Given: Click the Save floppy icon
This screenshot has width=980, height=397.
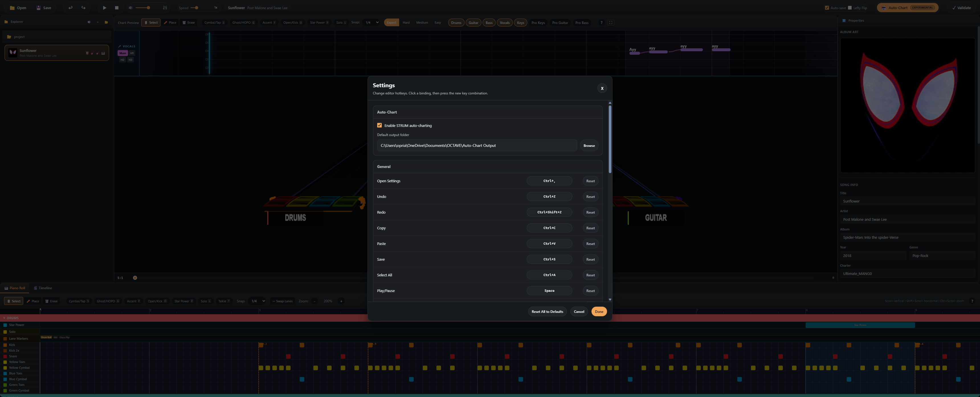Looking at the screenshot, I should click(x=38, y=8).
